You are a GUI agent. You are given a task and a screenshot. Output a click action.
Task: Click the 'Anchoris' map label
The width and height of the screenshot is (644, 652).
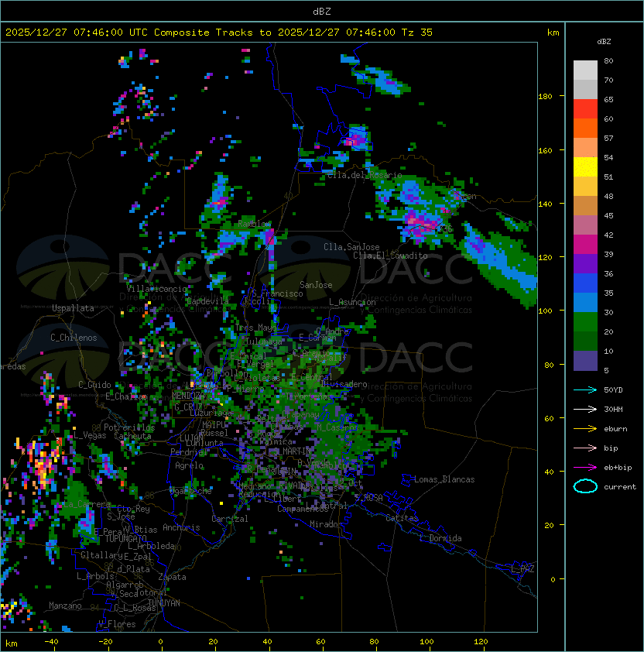(x=181, y=527)
